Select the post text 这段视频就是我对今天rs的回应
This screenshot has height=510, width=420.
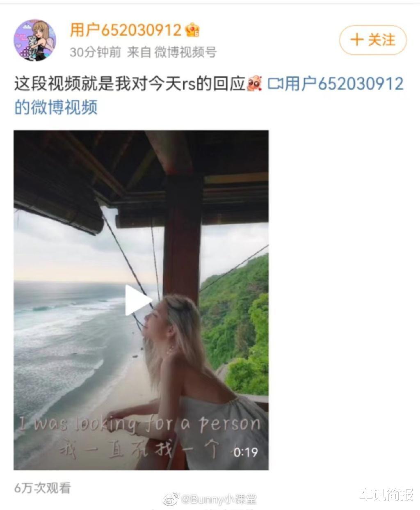point(130,84)
